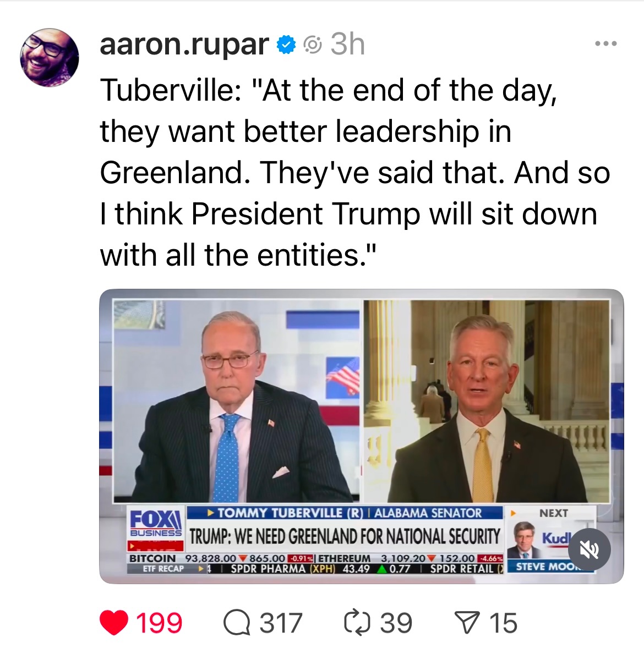Open the three-dot more options menu
This screenshot has width=644, height=654.
tap(605, 43)
